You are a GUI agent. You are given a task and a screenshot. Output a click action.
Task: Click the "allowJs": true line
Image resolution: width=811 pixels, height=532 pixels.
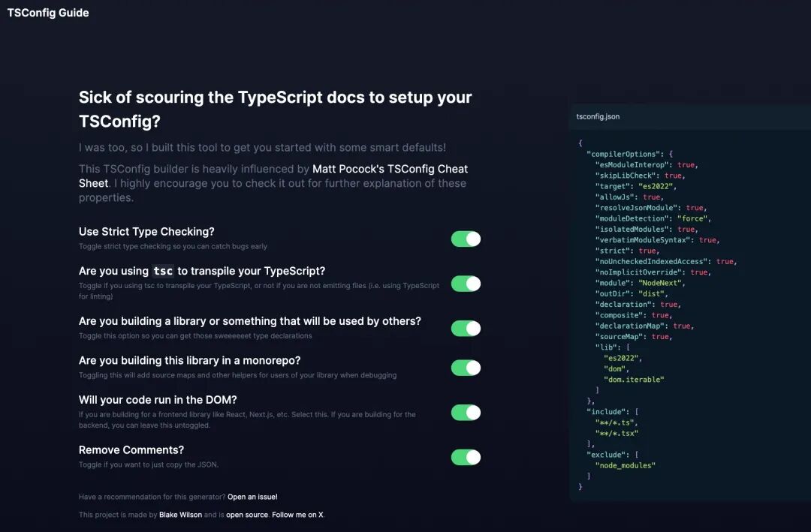pos(629,197)
